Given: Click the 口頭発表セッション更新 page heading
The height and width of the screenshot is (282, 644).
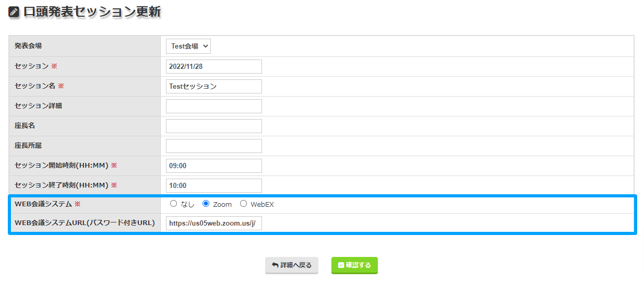Looking at the screenshot, I should pyautogui.click(x=92, y=13).
